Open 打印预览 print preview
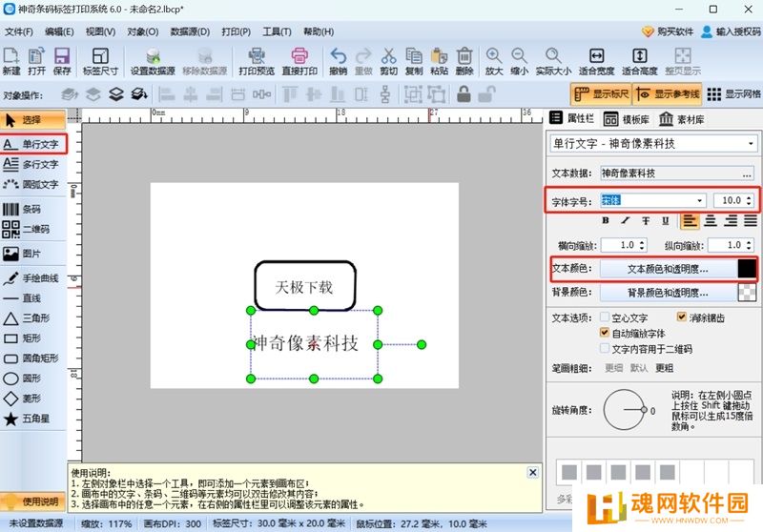This screenshot has height=532, width=763. 257,61
